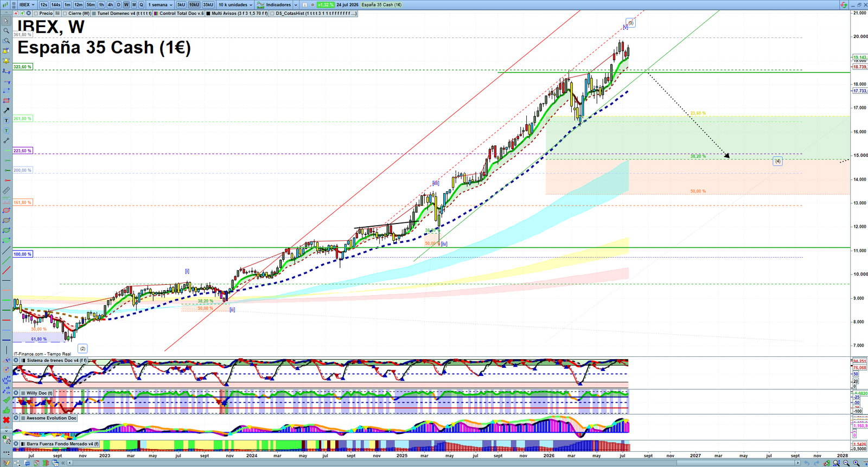Click the (4) wave label on chart
This screenshot has height=467, width=868.
[x=777, y=161]
